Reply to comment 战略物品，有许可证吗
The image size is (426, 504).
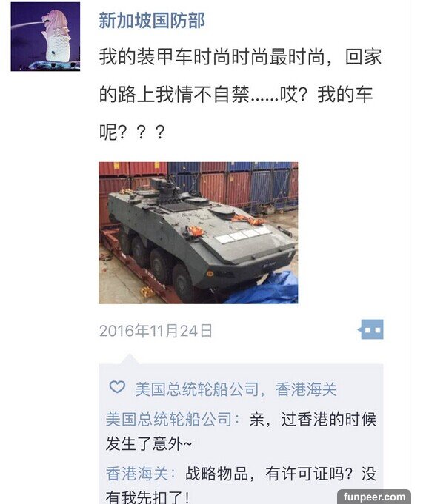(x=241, y=485)
